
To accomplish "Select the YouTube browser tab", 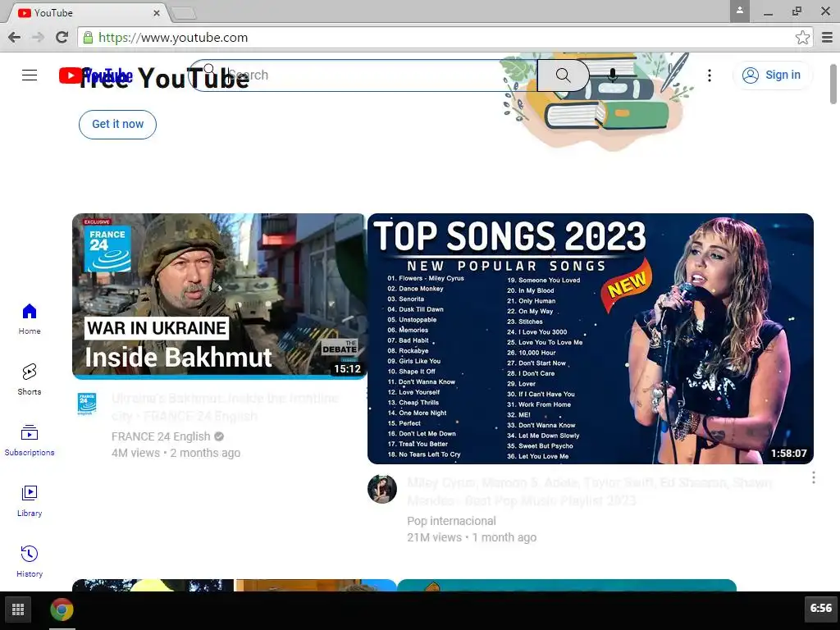I will coord(85,13).
